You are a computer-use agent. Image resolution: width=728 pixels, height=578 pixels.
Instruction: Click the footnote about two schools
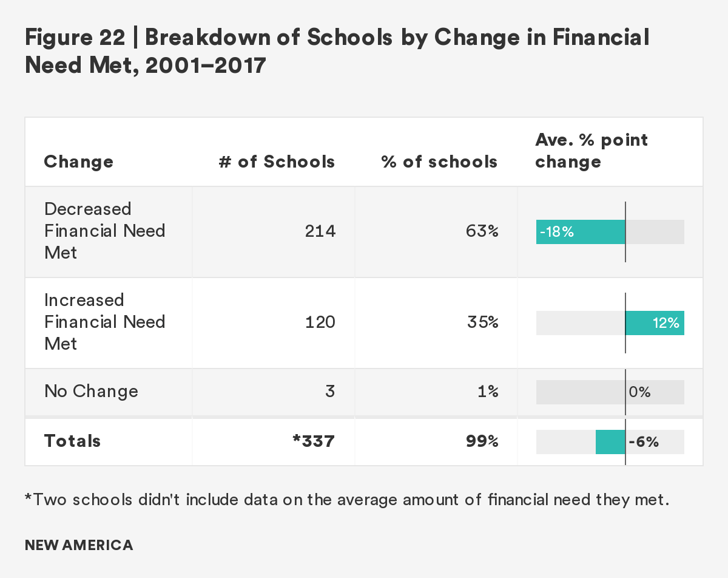pos(346,500)
